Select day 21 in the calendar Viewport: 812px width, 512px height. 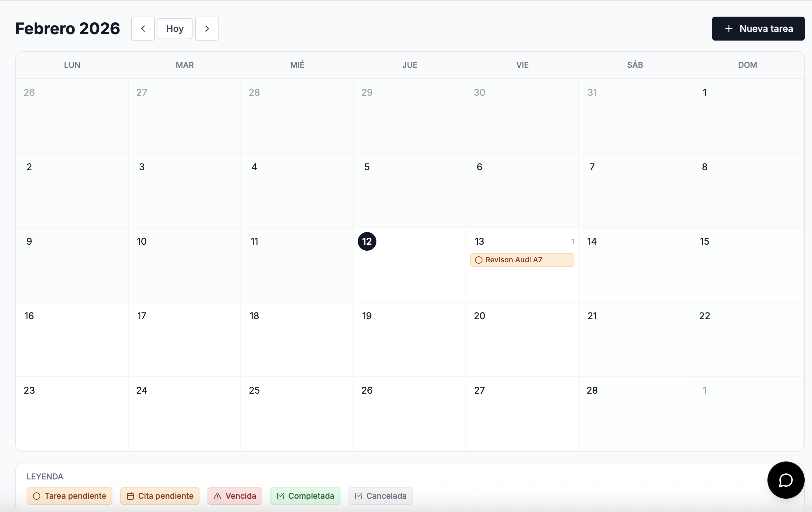(635, 340)
